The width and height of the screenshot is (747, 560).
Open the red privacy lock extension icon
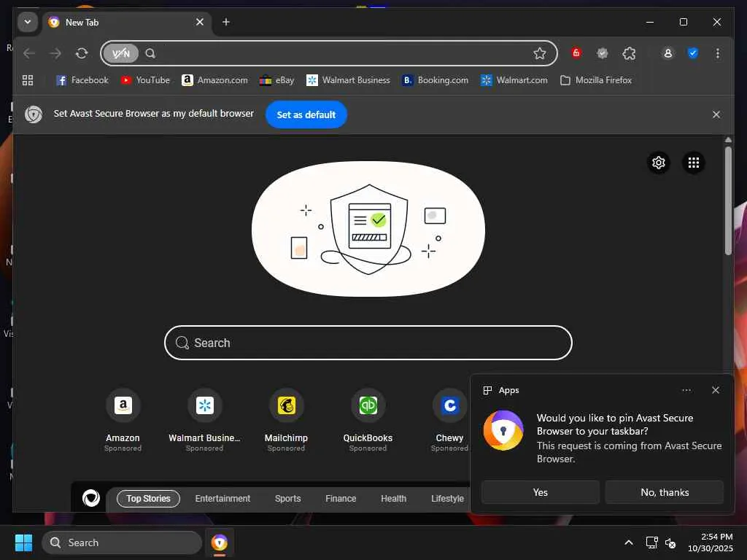tap(576, 52)
